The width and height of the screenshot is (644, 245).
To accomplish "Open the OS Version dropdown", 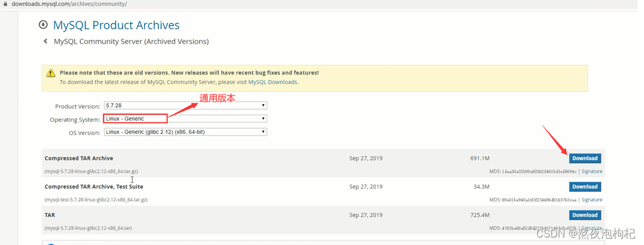I will (x=185, y=132).
